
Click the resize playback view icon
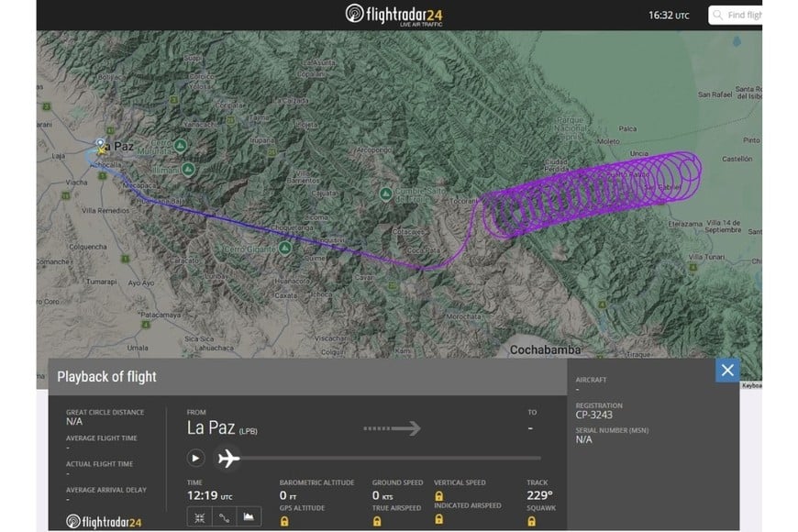[x=200, y=516]
